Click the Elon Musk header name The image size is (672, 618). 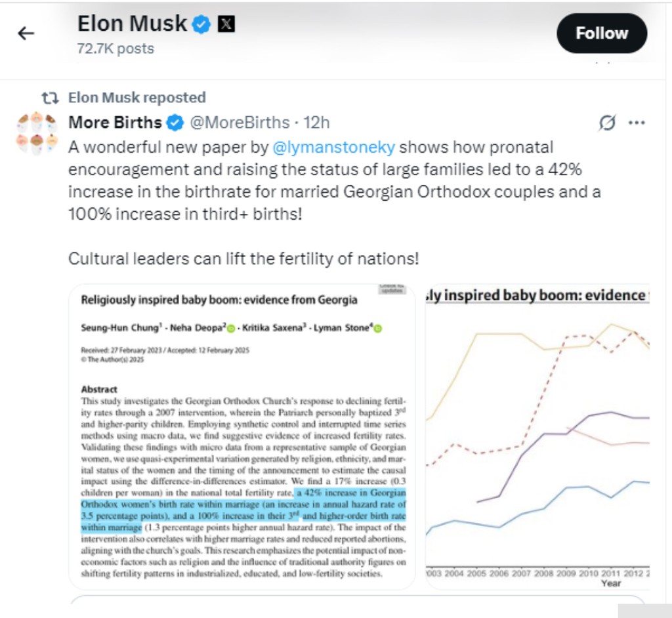[x=133, y=24]
